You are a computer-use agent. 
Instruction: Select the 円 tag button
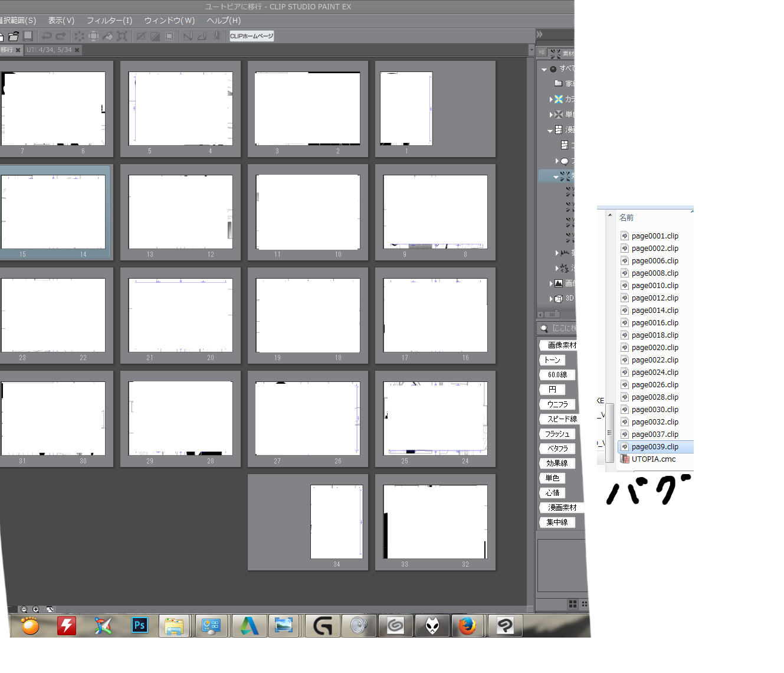coord(552,390)
